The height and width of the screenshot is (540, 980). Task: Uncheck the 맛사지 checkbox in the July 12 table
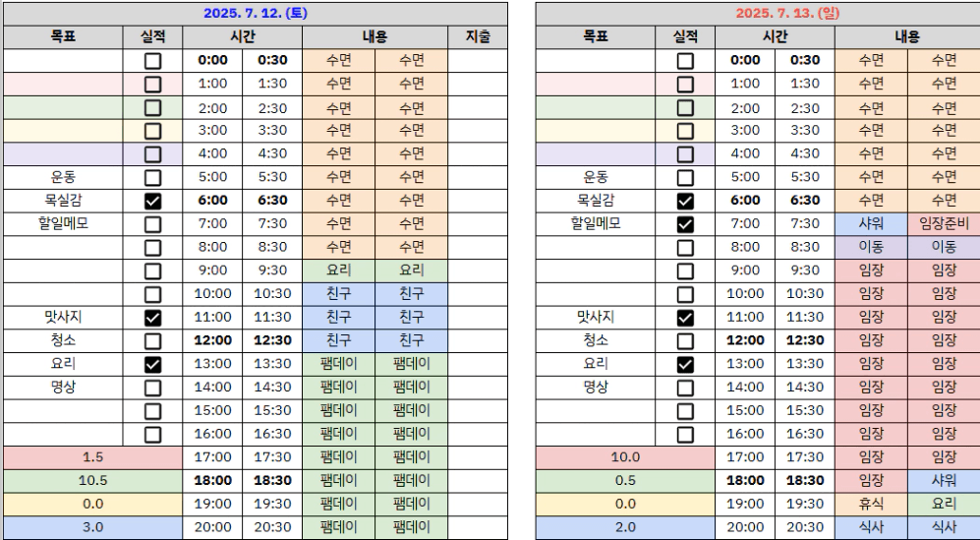pos(152,318)
